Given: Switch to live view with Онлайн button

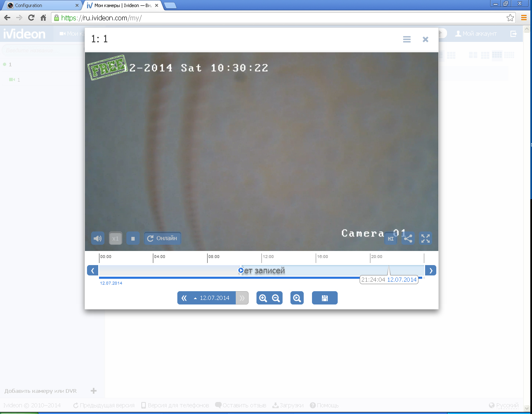Looking at the screenshot, I should coord(162,238).
